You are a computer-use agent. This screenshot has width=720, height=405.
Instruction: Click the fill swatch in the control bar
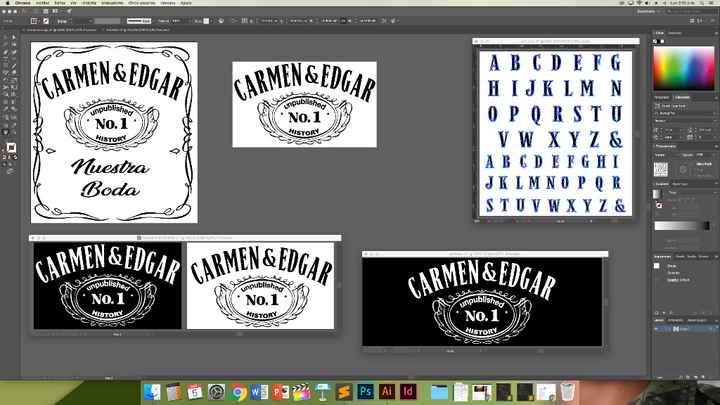tap(34, 21)
